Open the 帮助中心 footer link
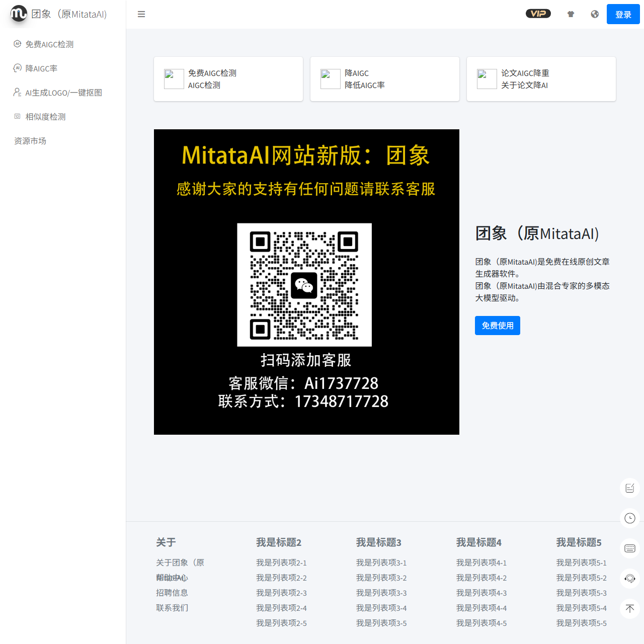The height and width of the screenshot is (644, 644). pyautogui.click(x=172, y=578)
